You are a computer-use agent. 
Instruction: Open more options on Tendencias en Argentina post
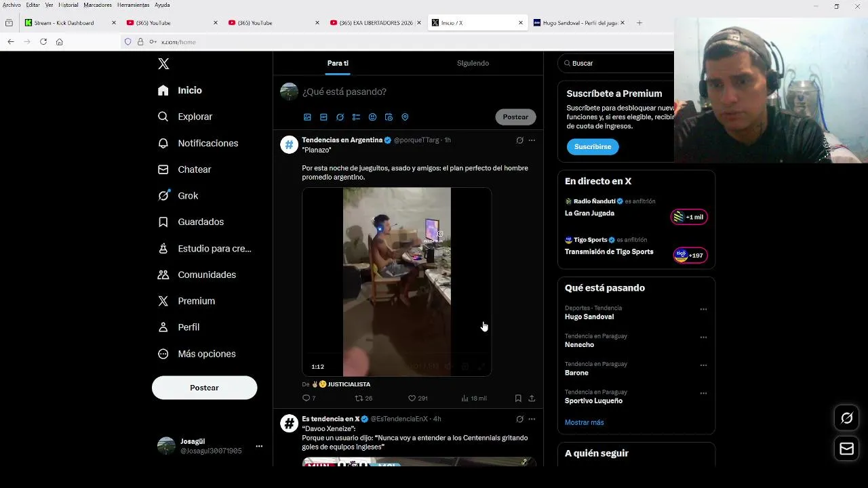pyautogui.click(x=532, y=140)
